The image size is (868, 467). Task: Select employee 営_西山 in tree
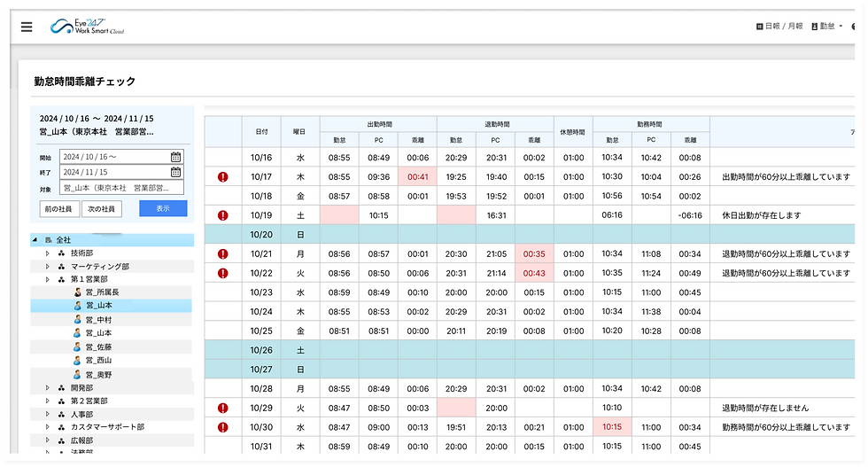98,360
